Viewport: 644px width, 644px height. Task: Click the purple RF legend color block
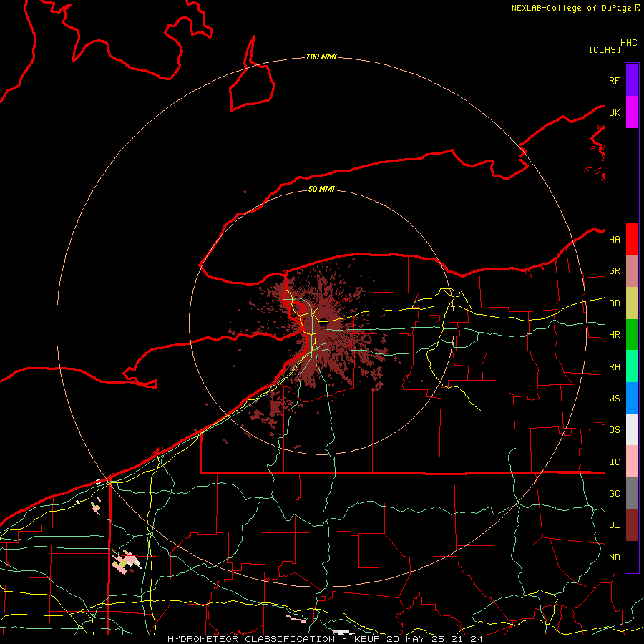click(632, 80)
